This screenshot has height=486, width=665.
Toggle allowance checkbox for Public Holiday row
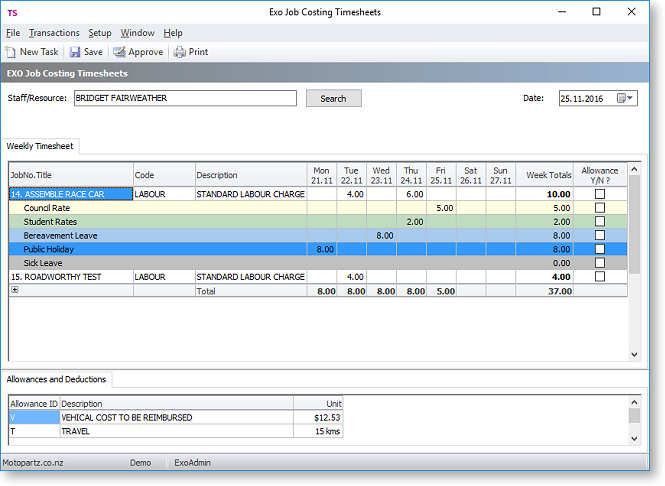click(x=600, y=249)
